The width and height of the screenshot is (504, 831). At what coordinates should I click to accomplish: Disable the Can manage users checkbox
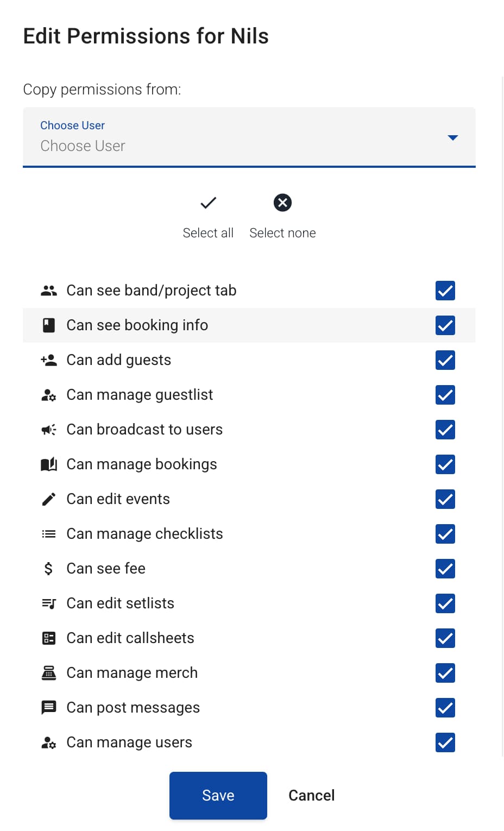pos(445,742)
